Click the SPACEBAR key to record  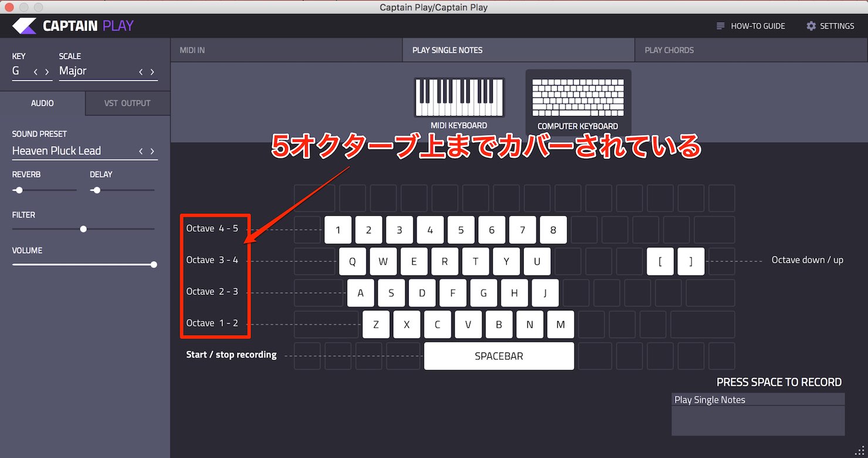pos(499,356)
